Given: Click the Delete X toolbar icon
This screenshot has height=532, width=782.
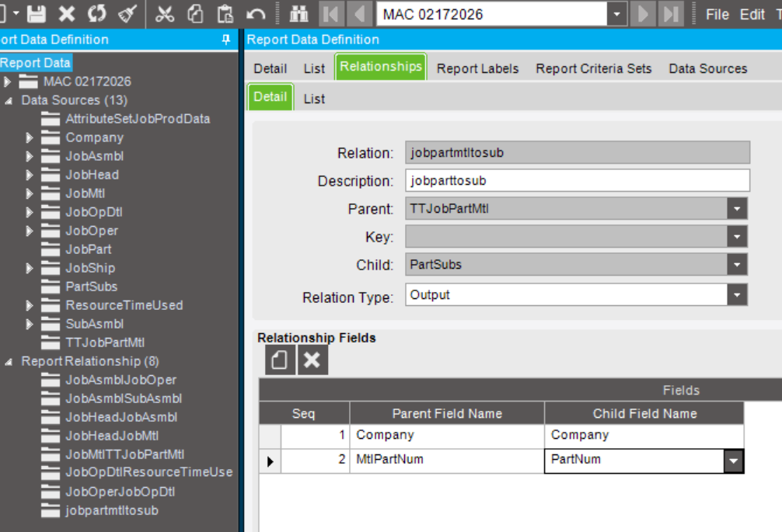Looking at the screenshot, I should (66, 14).
